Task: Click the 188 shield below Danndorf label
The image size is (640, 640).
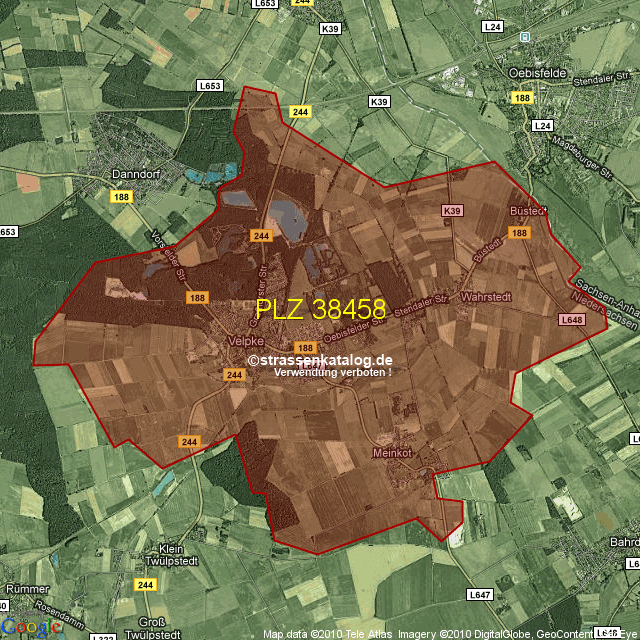Action: 122,198
